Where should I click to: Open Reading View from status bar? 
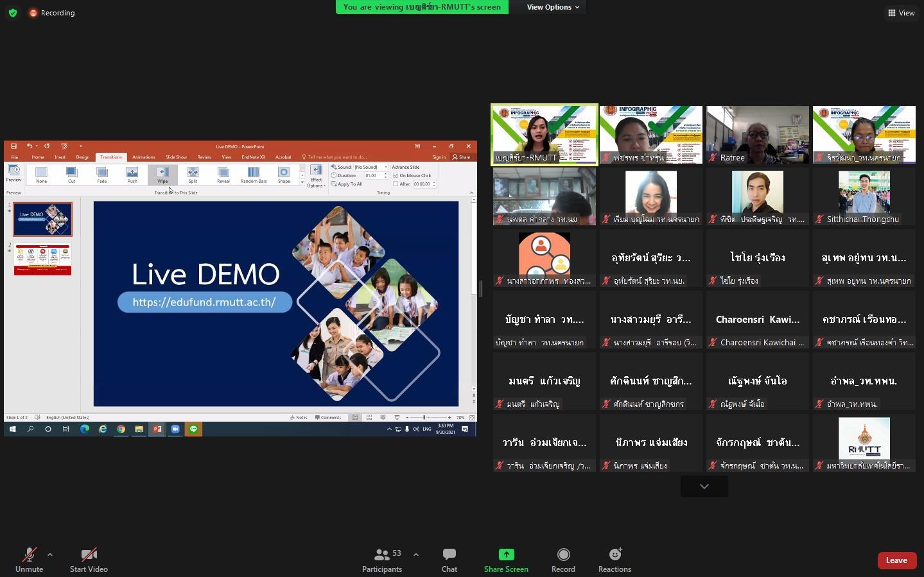coord(383,417)
